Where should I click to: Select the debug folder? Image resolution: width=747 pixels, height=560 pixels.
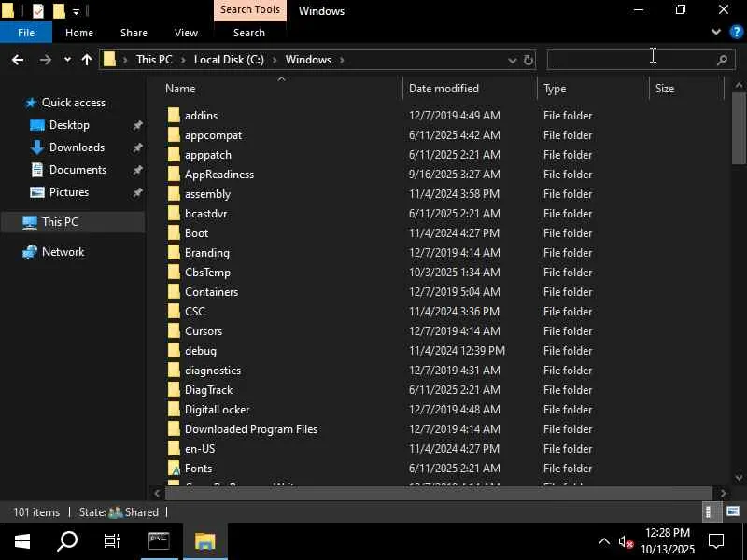(x=201, y=351)
